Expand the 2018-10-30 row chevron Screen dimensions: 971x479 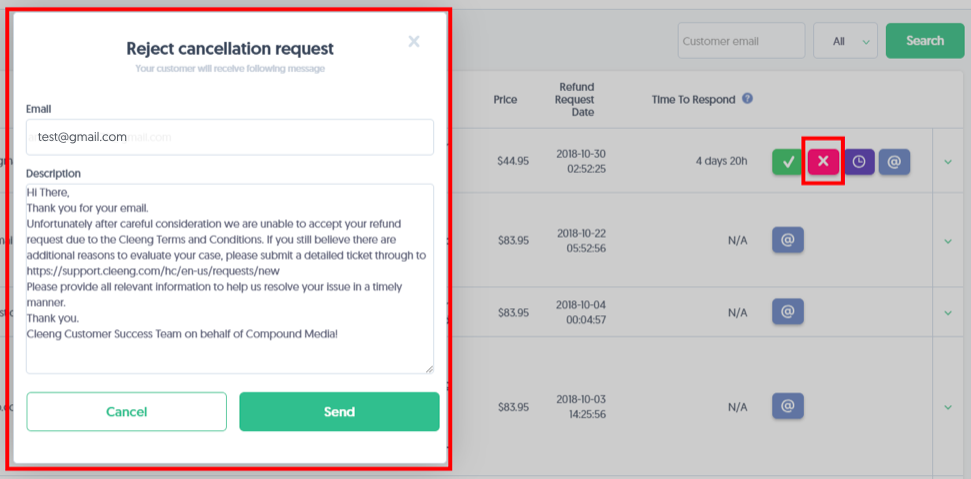(947, 162)
